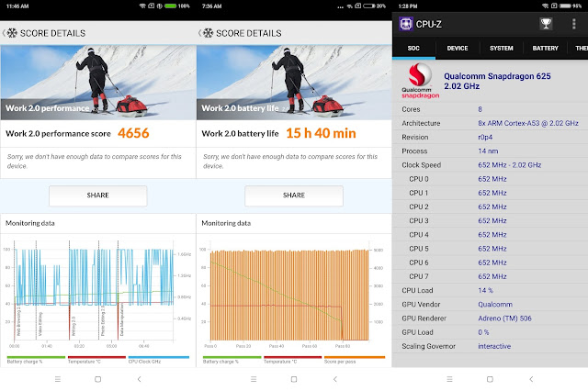This screenshot has width=588, height=391.
Task: Tap home square button below CPU-Z screen
Action: click(x=490, y=379)
